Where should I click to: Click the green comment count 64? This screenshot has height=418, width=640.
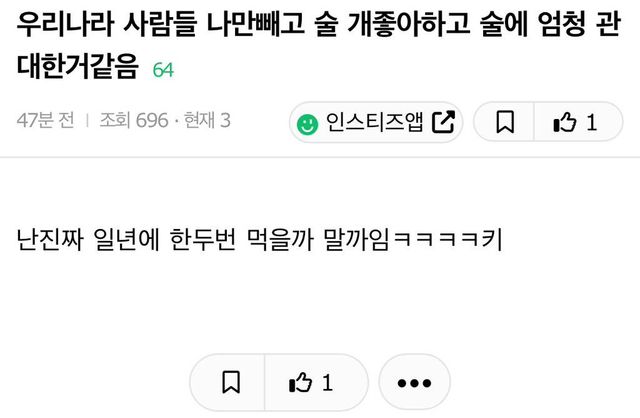coord(163,70)
